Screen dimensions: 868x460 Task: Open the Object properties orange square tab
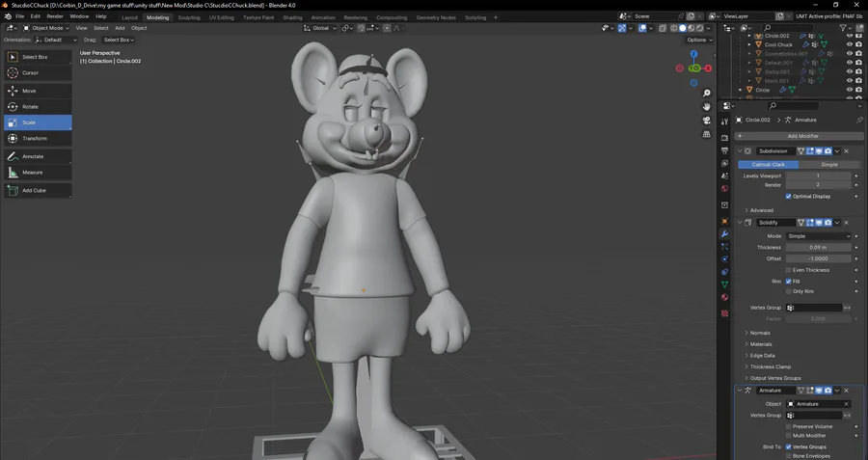coord(724,221)
